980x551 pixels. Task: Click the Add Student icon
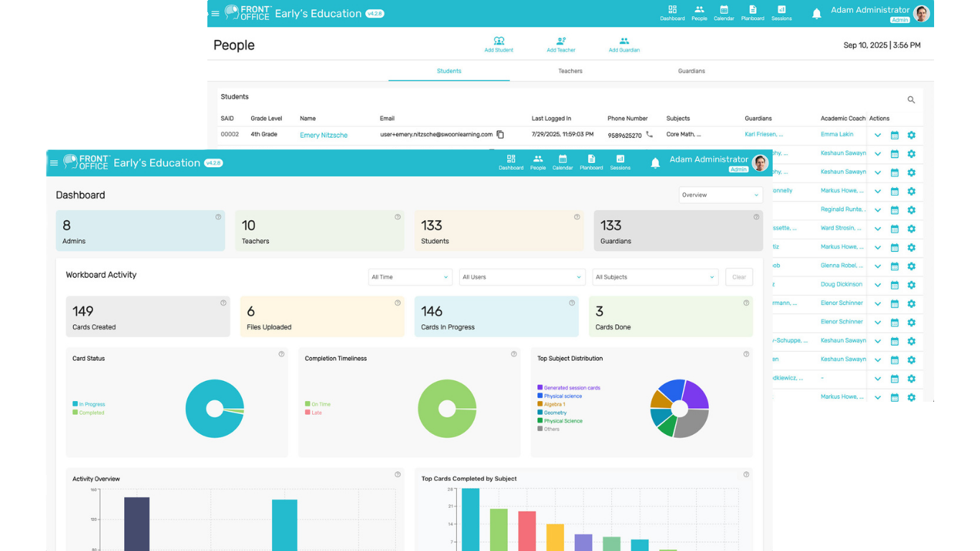click(499, 42)
